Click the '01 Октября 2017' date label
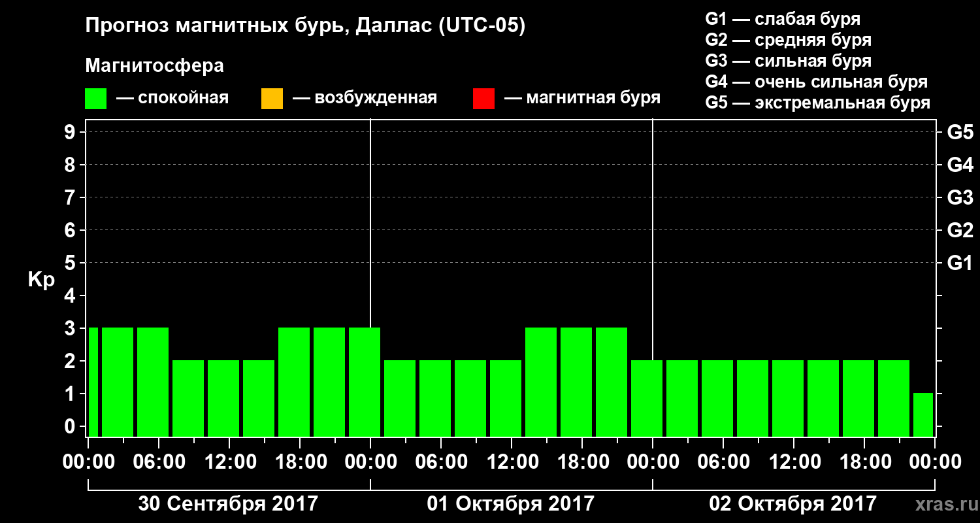 [x=511, y=504]
